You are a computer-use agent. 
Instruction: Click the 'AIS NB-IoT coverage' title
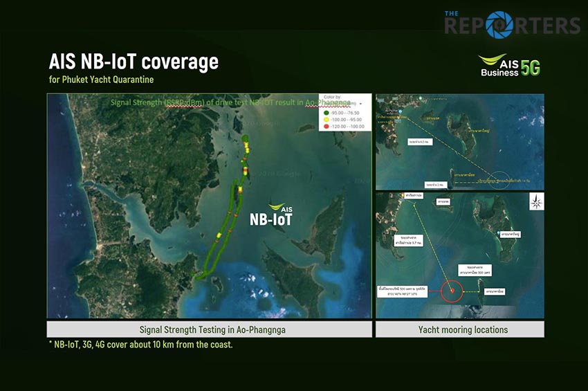click(134, 61)
